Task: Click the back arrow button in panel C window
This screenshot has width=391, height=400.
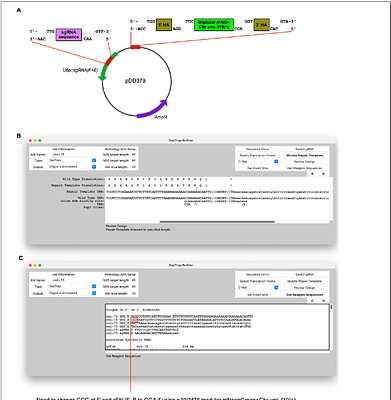Action: (x=312, y=300)
